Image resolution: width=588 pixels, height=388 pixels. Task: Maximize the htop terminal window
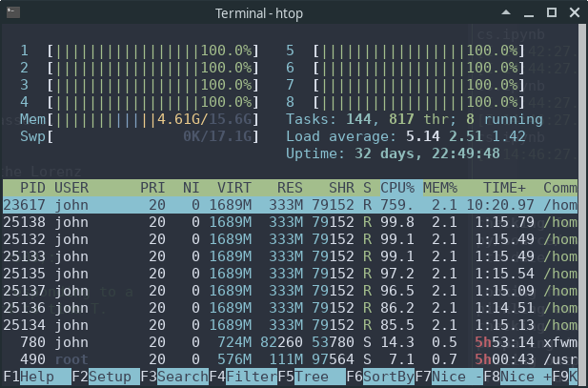tap(552, 12)
